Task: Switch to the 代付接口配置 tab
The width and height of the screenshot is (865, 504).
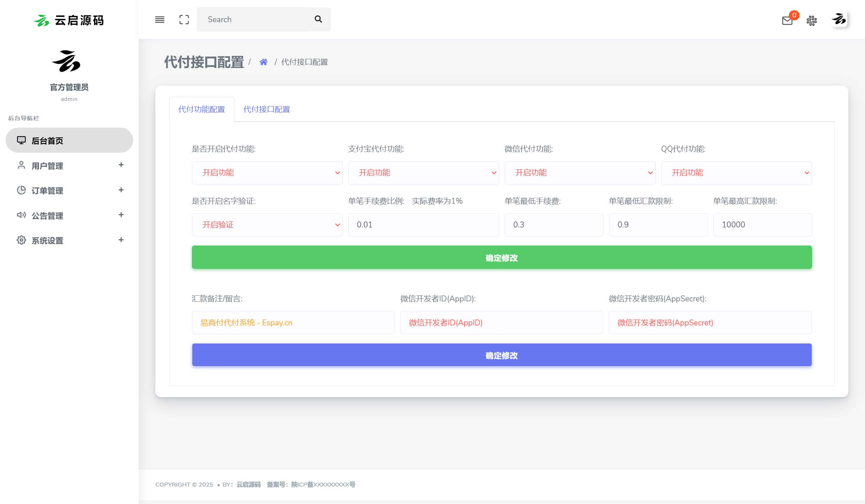Action: point(267,109)
